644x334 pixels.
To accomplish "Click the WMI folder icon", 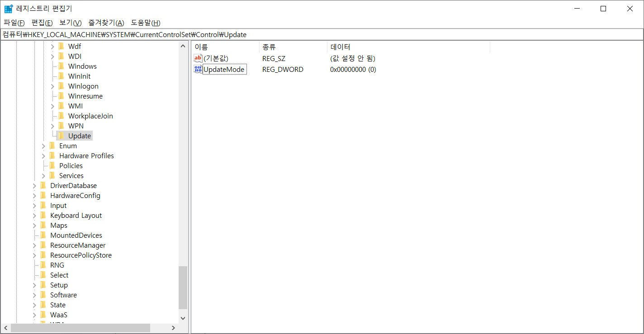I will pos(61,106).
